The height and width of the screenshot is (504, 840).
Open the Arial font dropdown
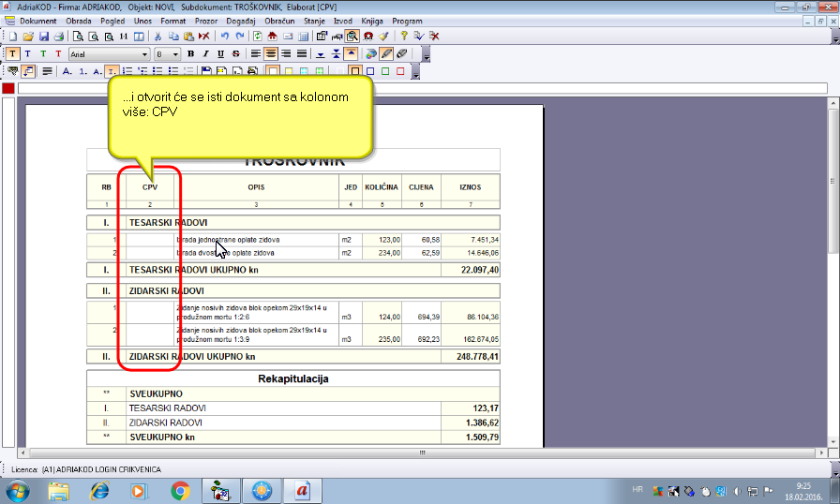pos(144,54)
